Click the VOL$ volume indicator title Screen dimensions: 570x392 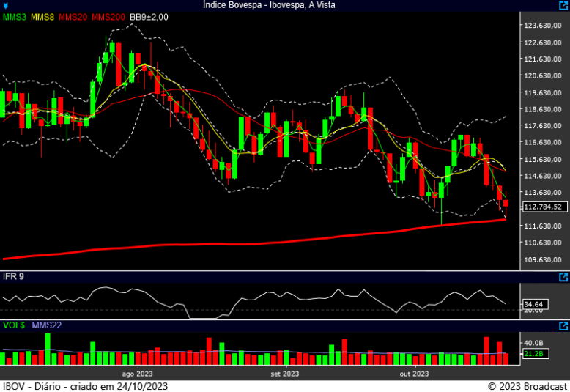(13, 325)
